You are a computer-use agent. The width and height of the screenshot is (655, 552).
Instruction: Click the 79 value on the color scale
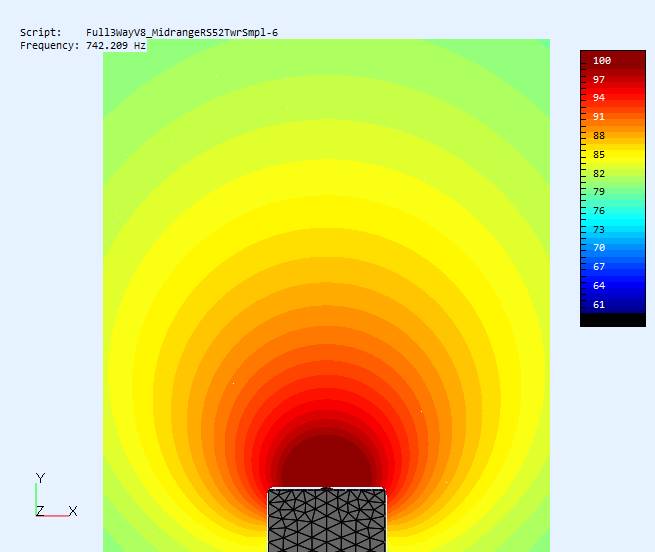click(599, 192)
